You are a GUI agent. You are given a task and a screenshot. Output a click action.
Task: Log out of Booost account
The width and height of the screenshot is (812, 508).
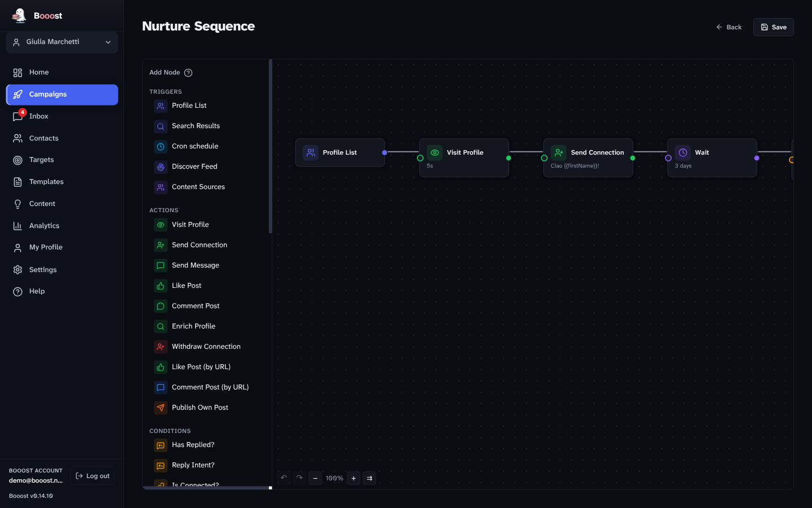pyautogui.click(x=92, y=476)
